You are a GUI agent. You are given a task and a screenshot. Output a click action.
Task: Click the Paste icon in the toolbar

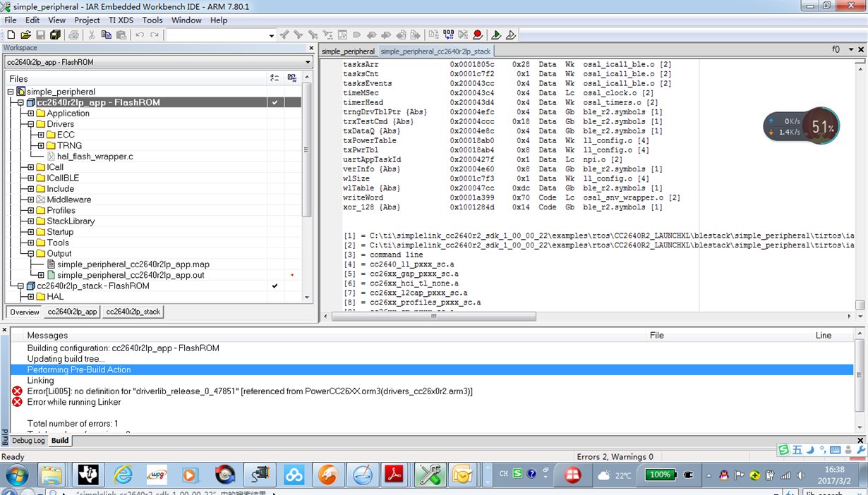click(121, 35)
